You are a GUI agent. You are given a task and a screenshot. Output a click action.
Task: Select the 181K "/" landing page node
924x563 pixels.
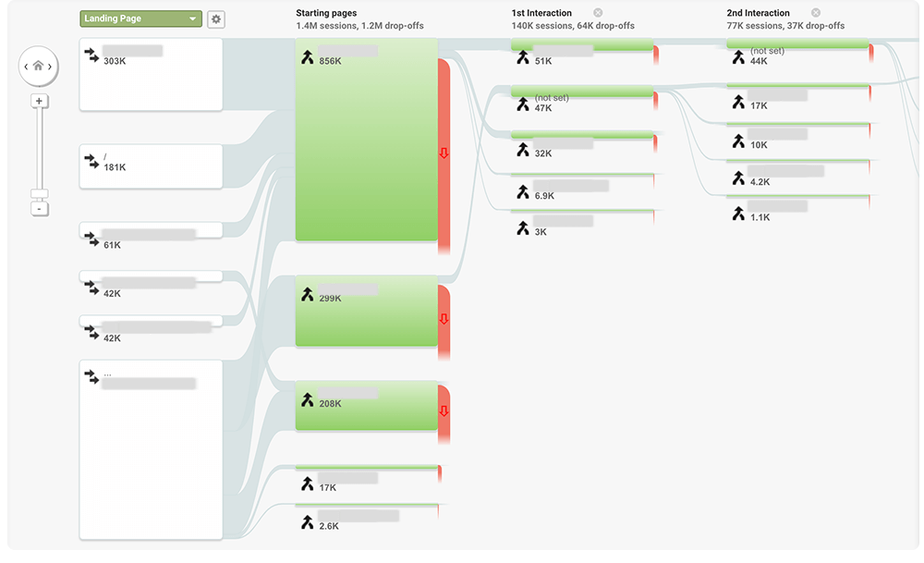151,166
